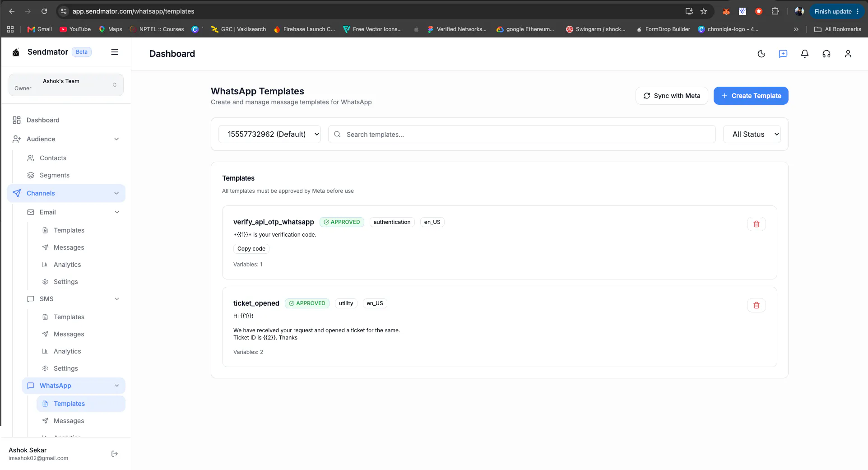Open the Chrome apps grid icon
The image size is (868, 470).
click(x=10, y=29)
